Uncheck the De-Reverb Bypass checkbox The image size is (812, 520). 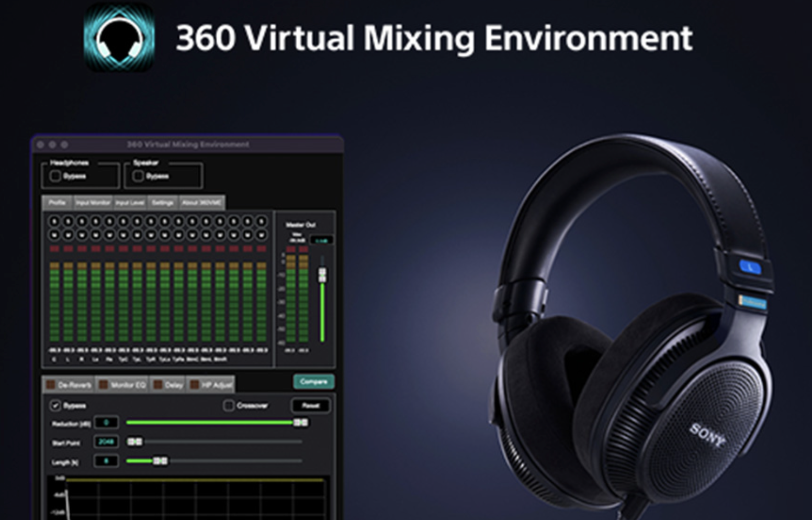point(55,405)
